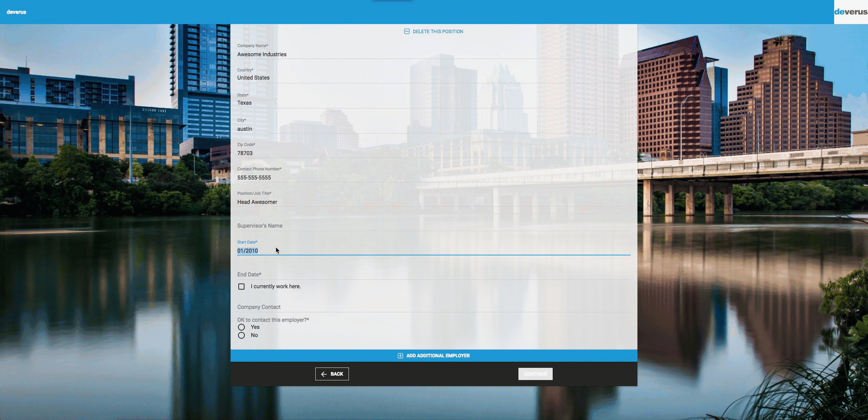868x420 pixels.
Task: Check the 'I currently work here' checkbox
Action: click(241, 287)
